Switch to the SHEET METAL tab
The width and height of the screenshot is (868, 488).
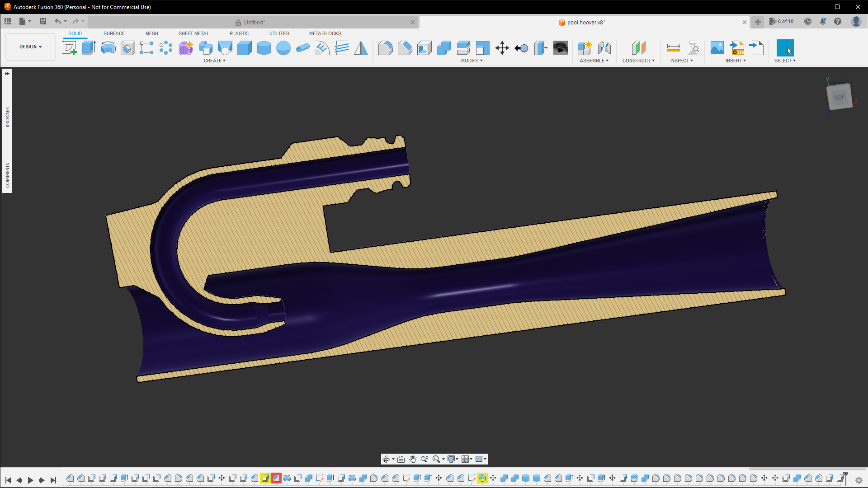(x=193, y=33)
